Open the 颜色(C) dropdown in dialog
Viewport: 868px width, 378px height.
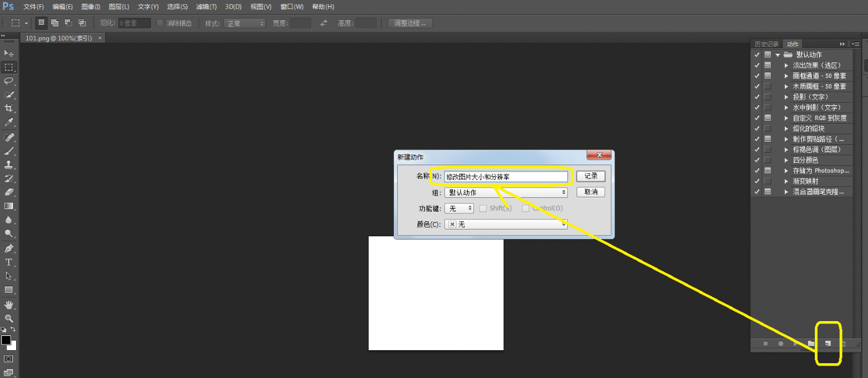[505, 225]
